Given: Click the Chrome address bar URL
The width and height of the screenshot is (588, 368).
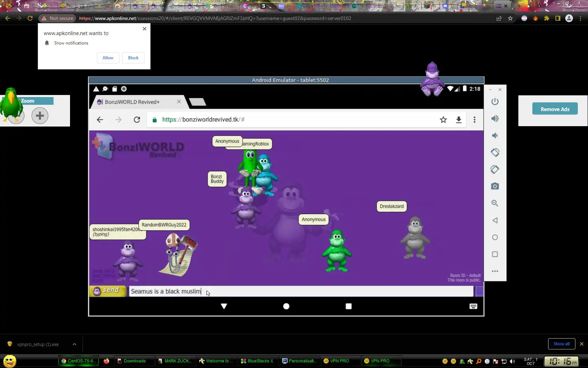Looking at the screenshot, I should pos(215,18).
